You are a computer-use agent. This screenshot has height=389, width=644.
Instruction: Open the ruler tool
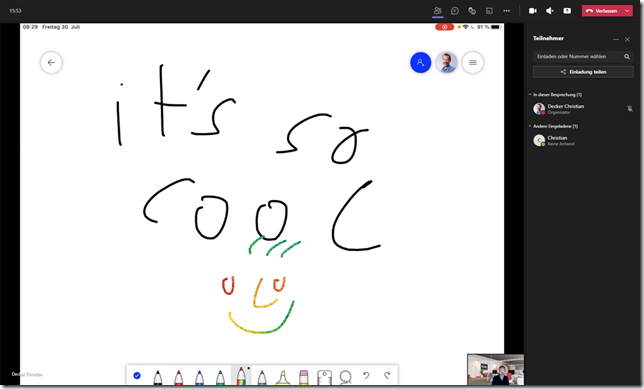point(324,377)
